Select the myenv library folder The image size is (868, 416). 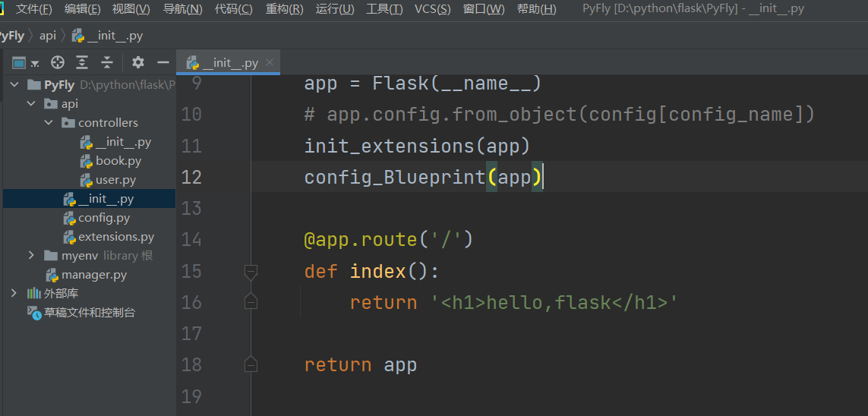89,256
